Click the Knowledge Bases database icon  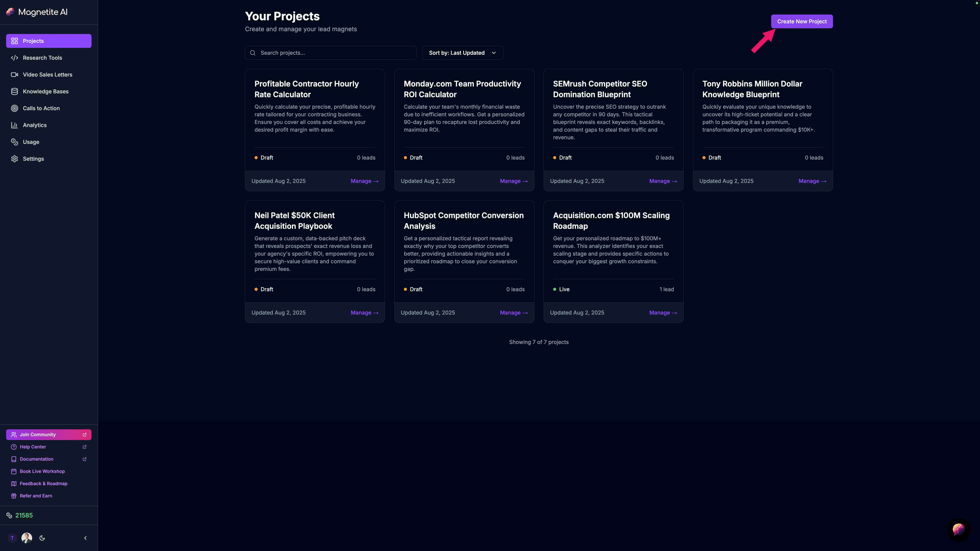pos(15,91)
